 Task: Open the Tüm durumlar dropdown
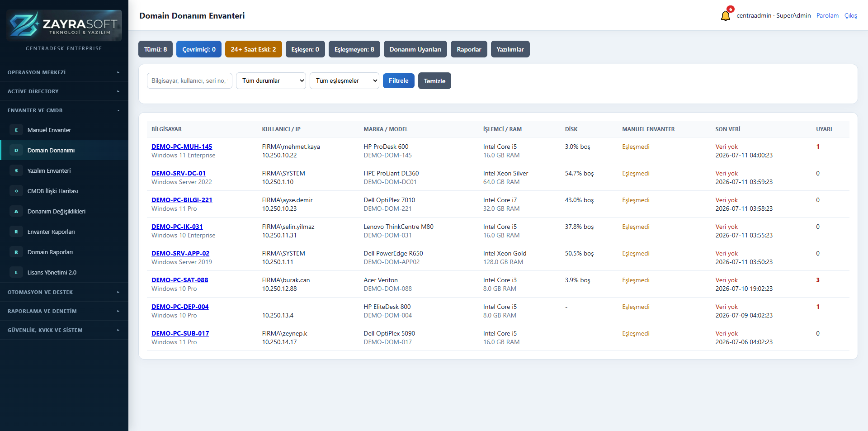(x=271, y=81)
